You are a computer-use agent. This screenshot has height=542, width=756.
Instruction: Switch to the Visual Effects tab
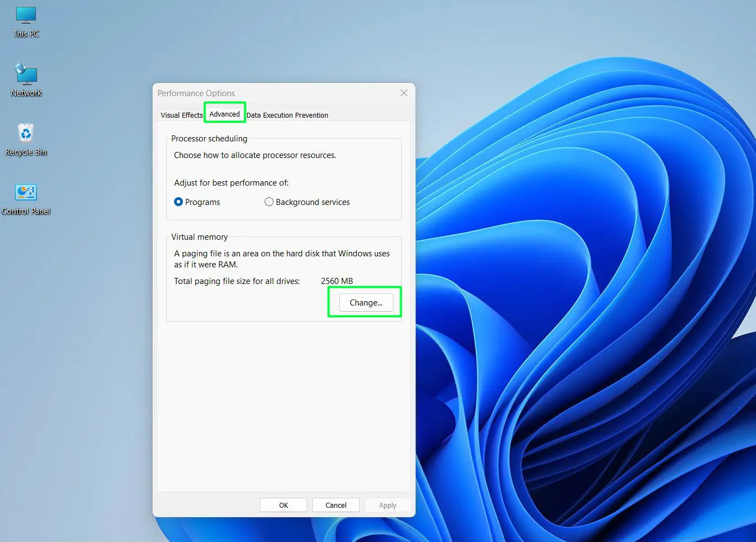tap(181, 115)
